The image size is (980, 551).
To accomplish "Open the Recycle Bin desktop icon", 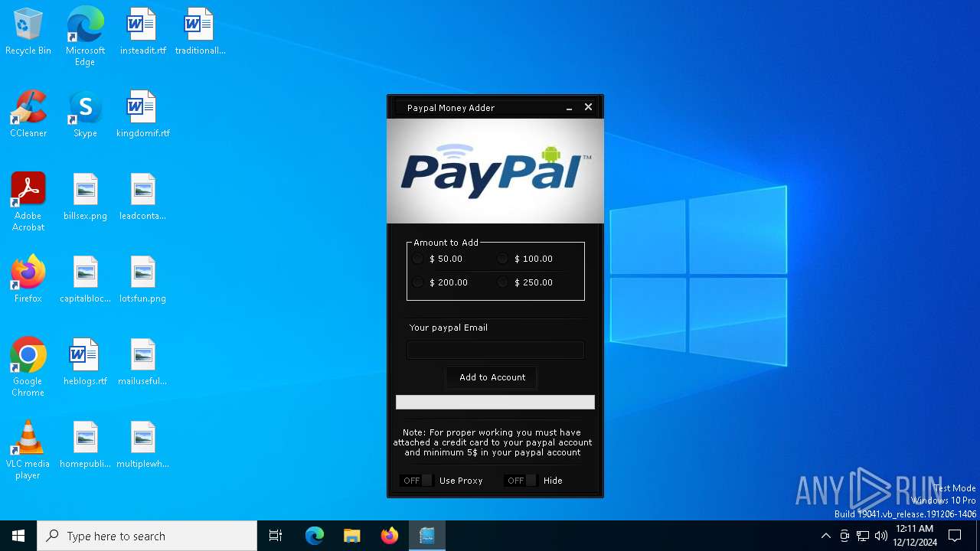I will coord(28,32).
